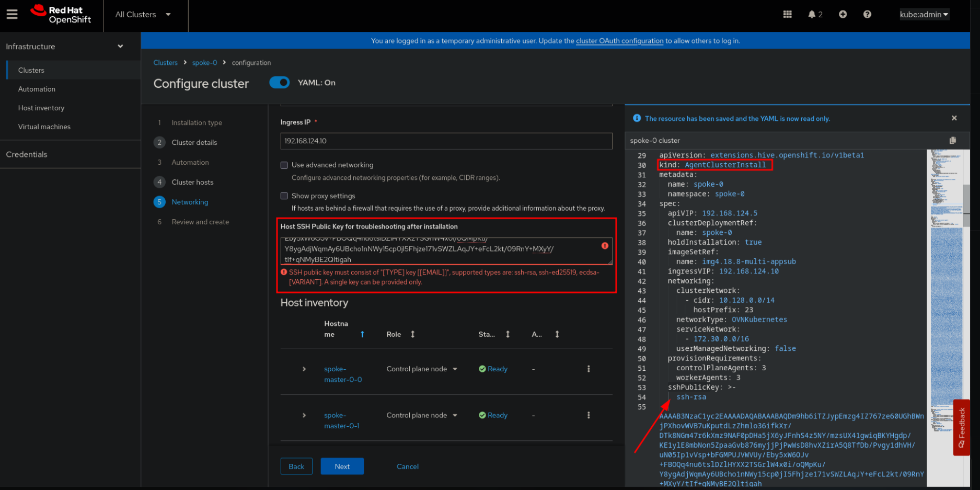Image resolution: width=980 pixels, height=490 pixels.
Task: Click the plus import icon in header
Action: point(843,14)
